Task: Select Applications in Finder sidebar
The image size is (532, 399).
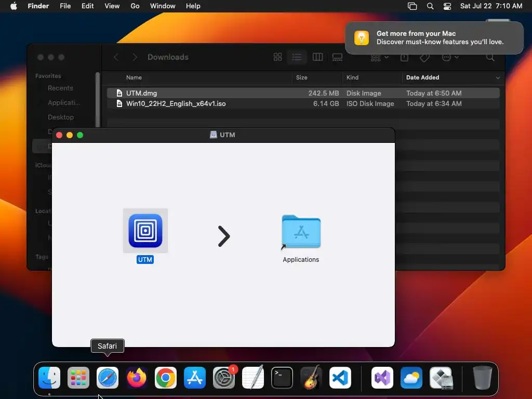Action: (64, 102)
